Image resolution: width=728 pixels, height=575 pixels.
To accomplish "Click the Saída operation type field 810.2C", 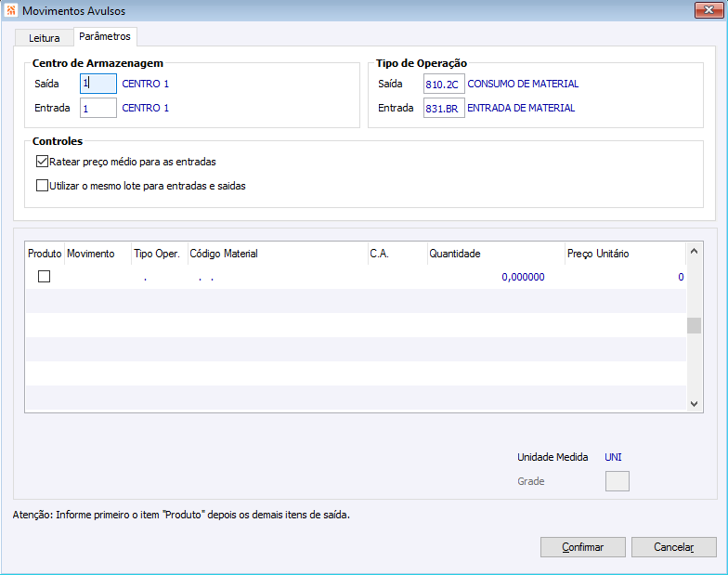I will (x=444, y=84).
